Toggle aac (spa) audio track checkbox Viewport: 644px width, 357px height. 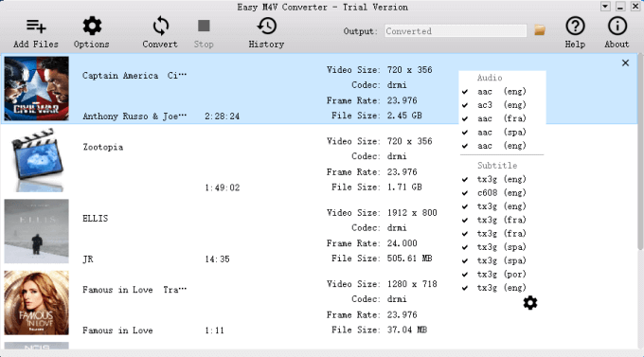coord(465,133)
